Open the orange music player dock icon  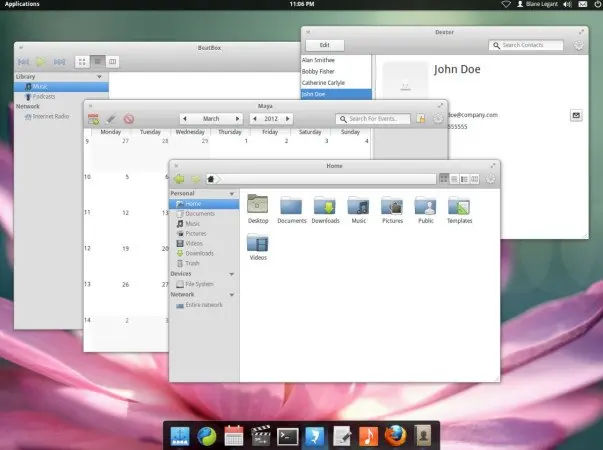coord(368,437)
